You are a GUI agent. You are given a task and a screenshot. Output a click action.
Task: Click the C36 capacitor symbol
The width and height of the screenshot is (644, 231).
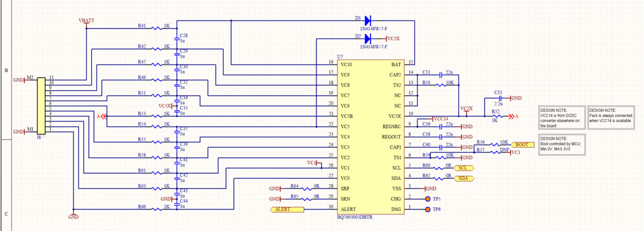[440, 127]
